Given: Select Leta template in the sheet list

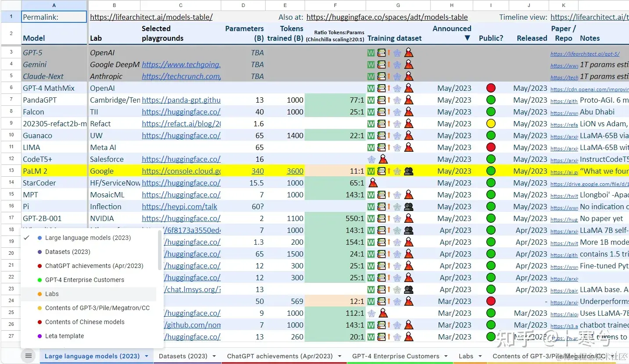Looking at the screenshot, I should click(x=88, y=336).
